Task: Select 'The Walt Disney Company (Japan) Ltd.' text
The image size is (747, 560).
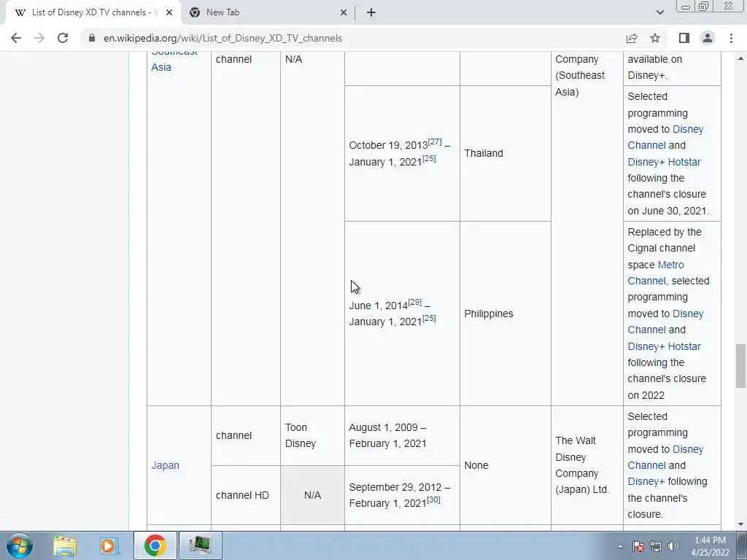Action: (582, 465)
